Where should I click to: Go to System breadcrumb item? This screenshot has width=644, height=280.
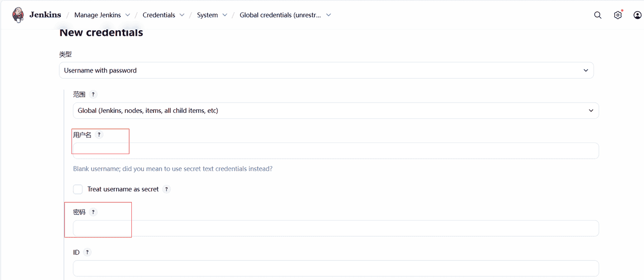207,15
